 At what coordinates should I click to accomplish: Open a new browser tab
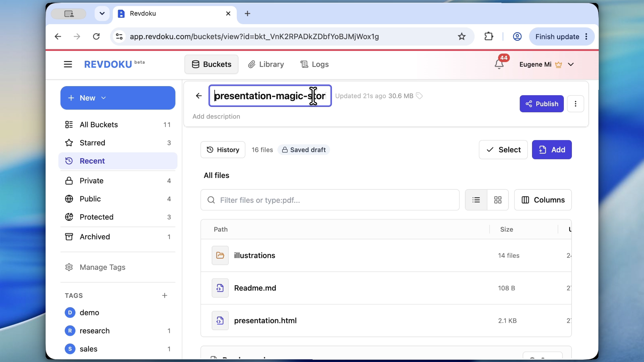[248, 13]
